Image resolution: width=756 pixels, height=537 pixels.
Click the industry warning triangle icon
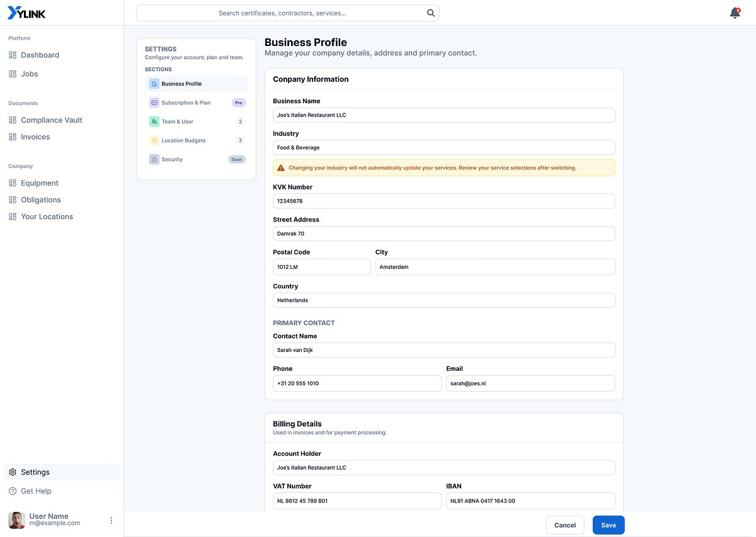click(281, 168)
